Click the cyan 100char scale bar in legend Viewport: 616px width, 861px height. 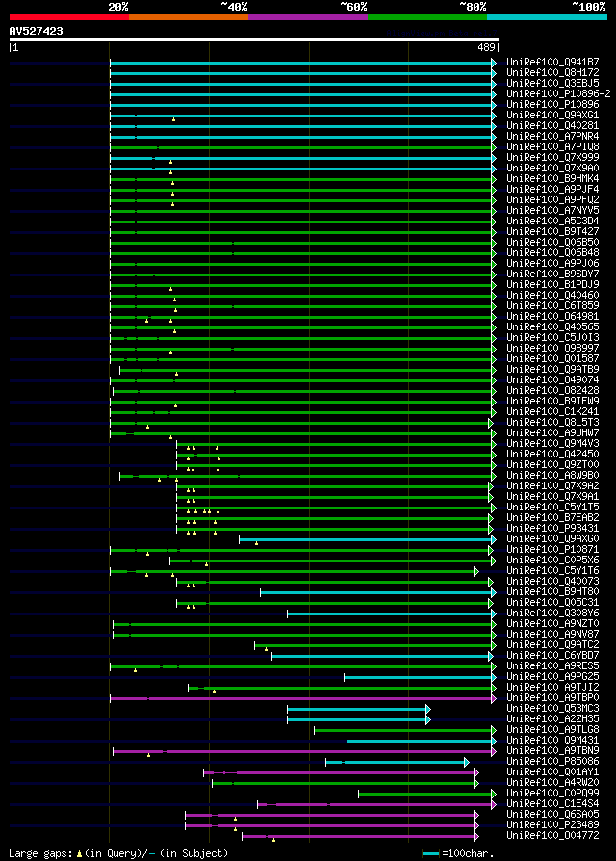tap(431, 854)
